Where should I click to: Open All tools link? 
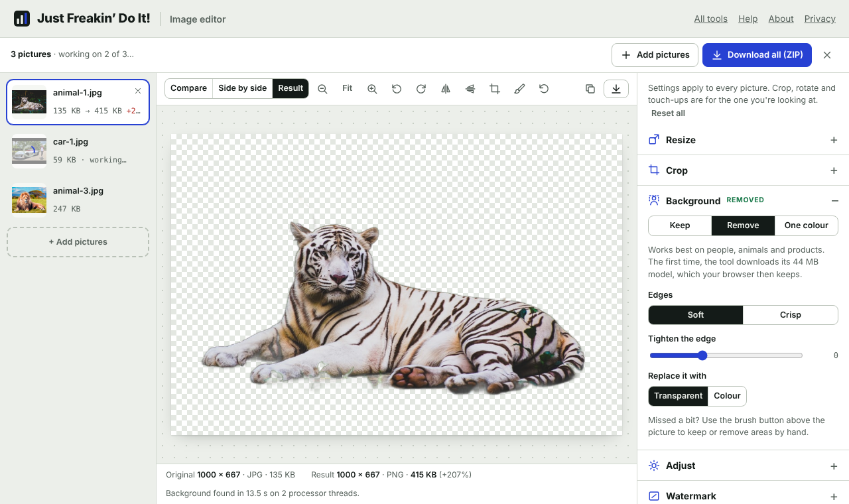pyautogui.click(x=710, y=19)
